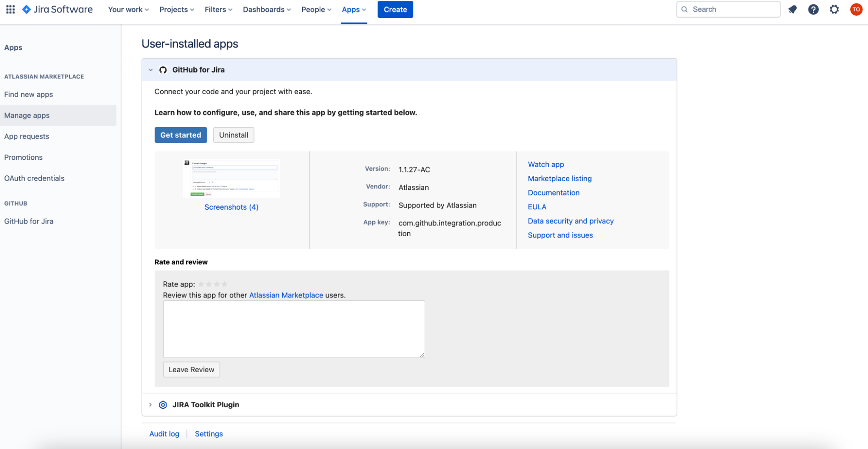Open the Filters dropdown menu
This screenshot has width=868, height=449.
tap(218, 9)
